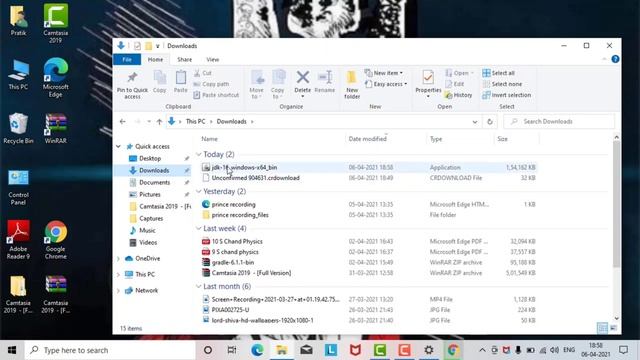
Task: Open the Recycle Bin desktop icon
Action: coord(18,128)
